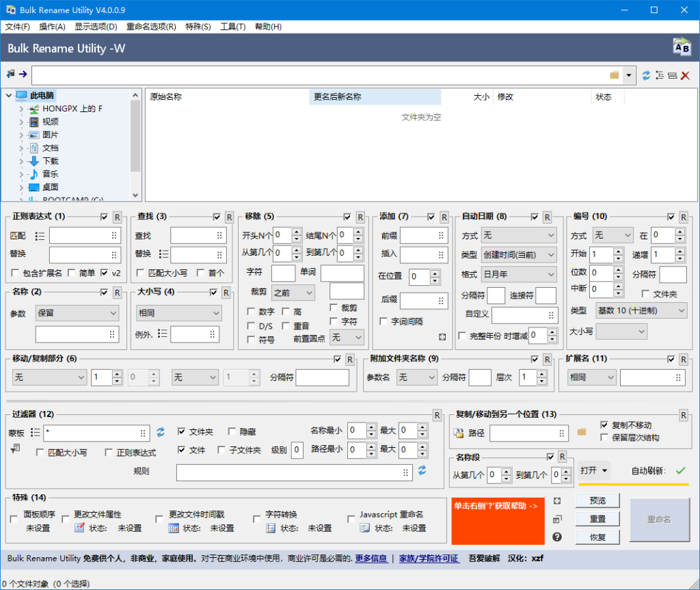The width and height of the screenshot is (700, 590).
Task: Click the red X clear icon in toolbar
Action: pos(685,75)
